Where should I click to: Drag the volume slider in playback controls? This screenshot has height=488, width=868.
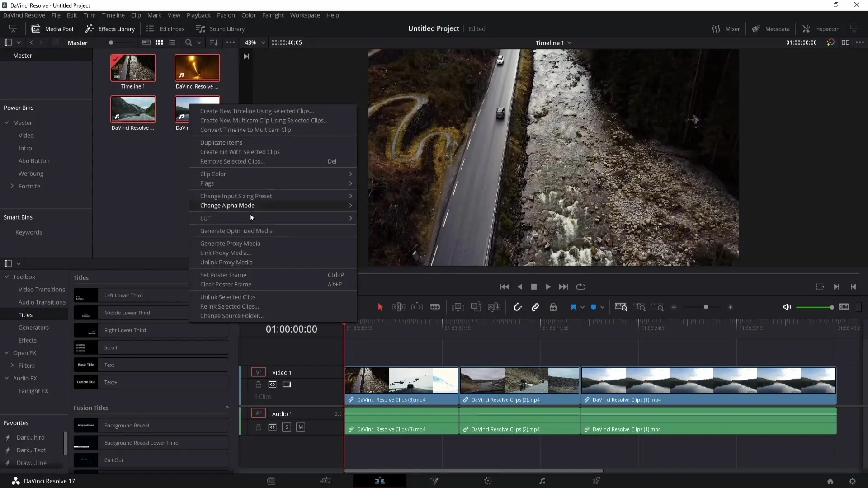click(x=831, y=307)
